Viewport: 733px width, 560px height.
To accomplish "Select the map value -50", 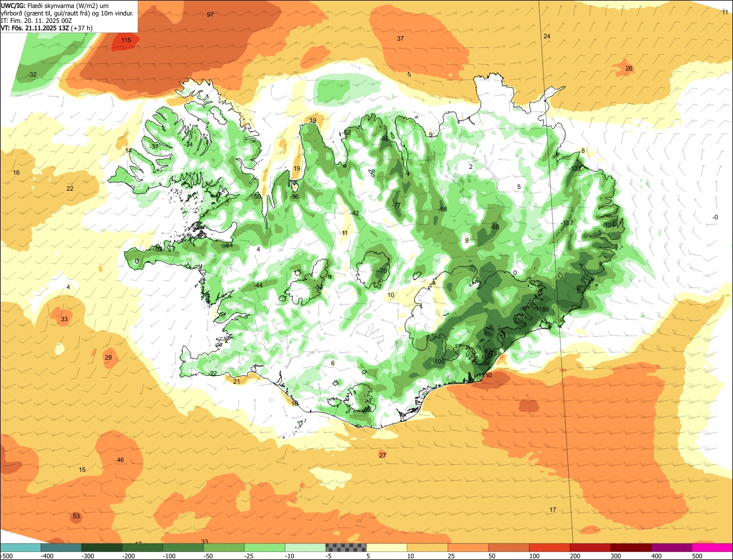I will point(257,196).
